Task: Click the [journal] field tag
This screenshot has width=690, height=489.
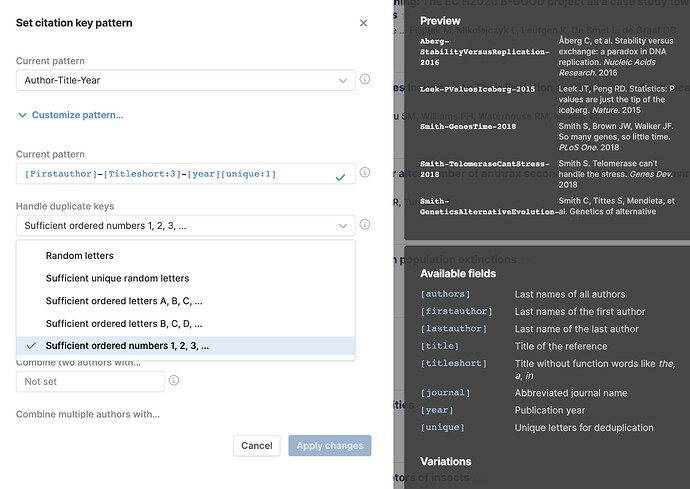Action: (x=445, y=393)
